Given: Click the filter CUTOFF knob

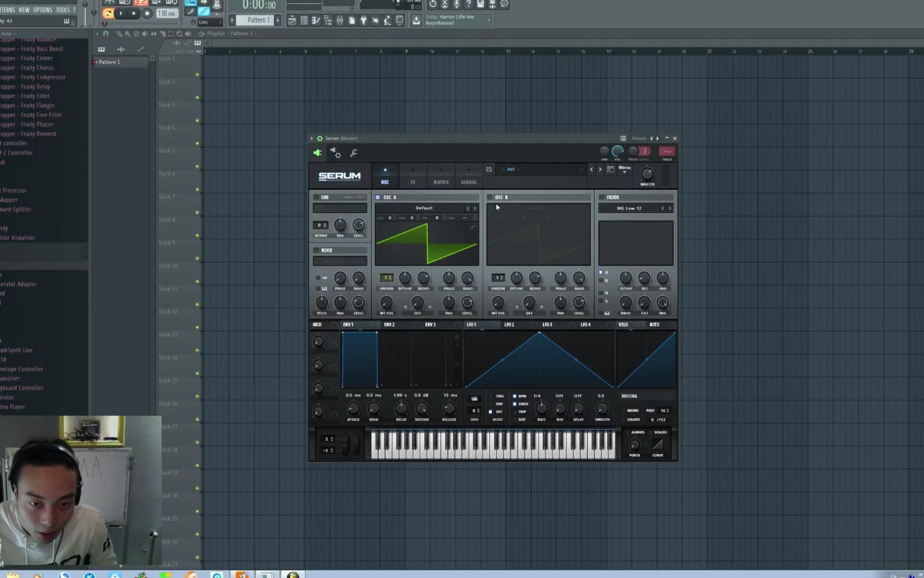Looking at the screenshot, I should (x=625, y=277).
